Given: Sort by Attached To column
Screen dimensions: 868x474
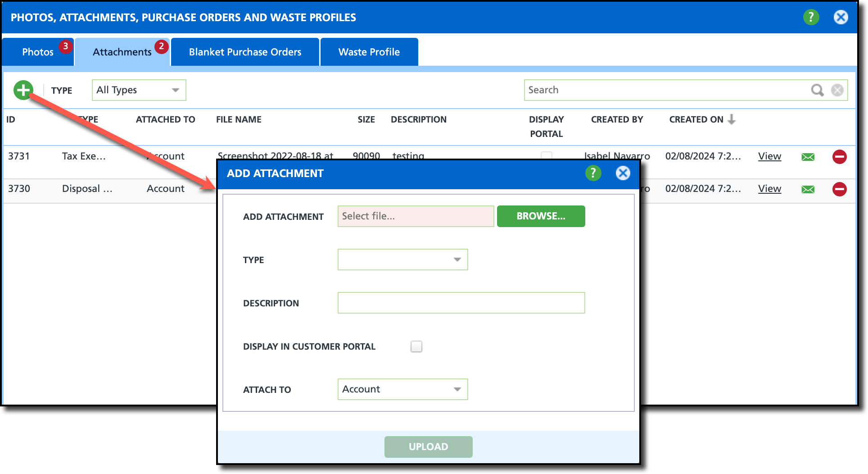Looking at the screenshot, I should pos(165,119).
